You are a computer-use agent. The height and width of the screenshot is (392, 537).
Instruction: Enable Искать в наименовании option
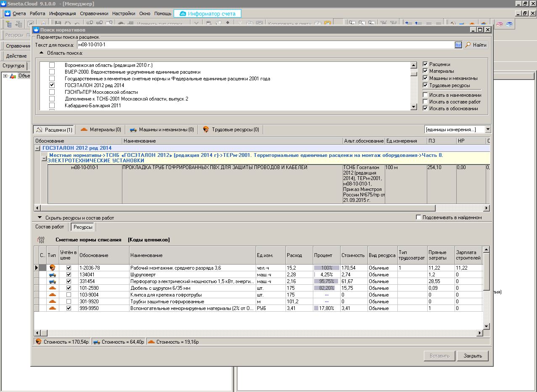coord(425,95)
